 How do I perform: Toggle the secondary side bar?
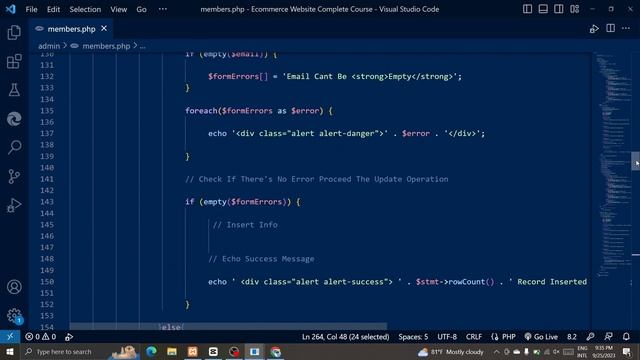pos(559,9)
